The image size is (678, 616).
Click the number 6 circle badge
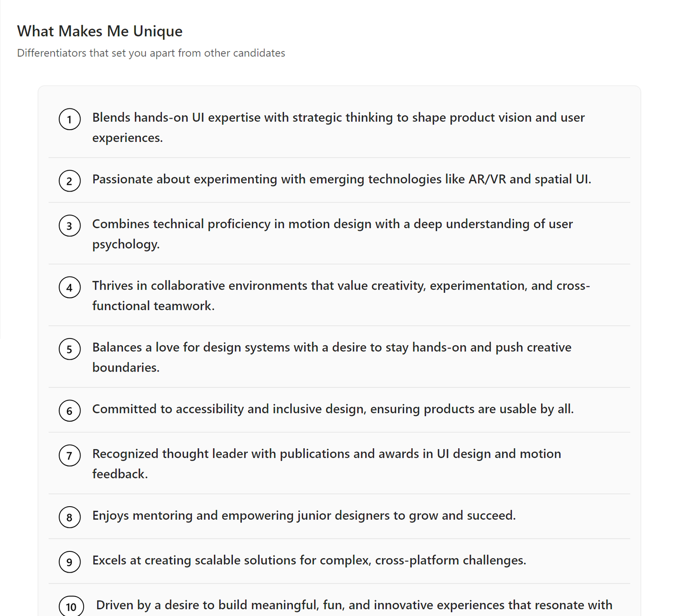pos(70,411)
